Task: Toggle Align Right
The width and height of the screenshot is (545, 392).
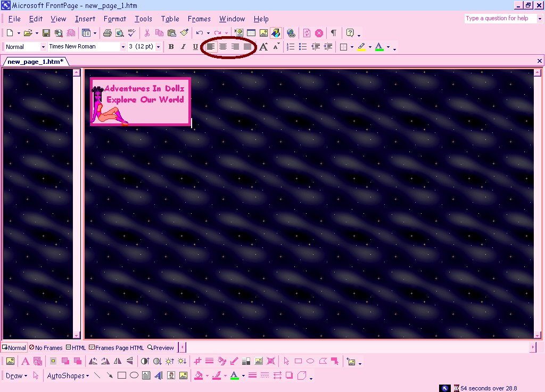Action: click(235, 46)
